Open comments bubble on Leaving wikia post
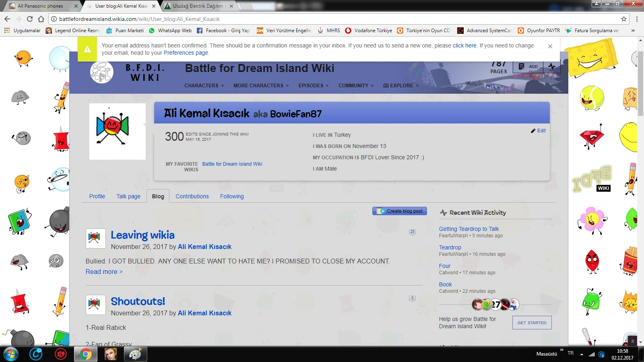This screenshot has height=362, width=644. [412, 232]
